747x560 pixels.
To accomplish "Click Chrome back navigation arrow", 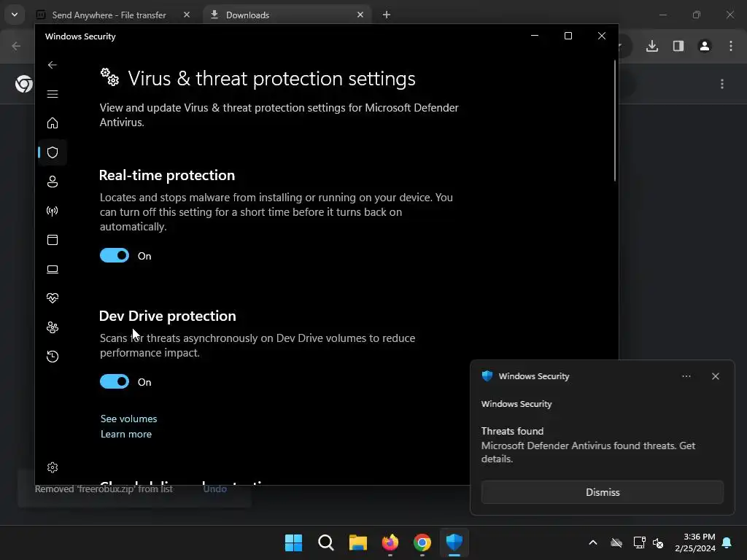I will coord(16,46).
